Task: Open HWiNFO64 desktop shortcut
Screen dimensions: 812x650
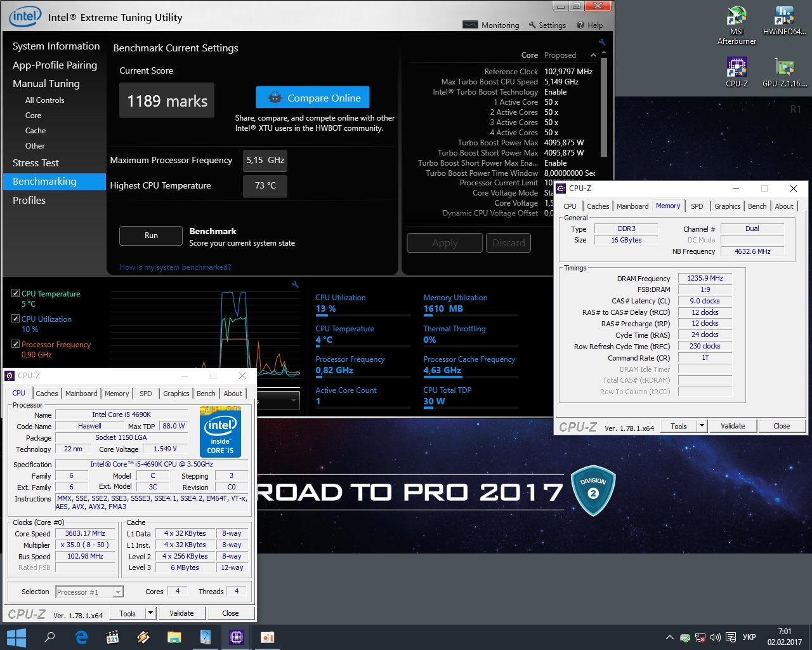Action: (x=784, y=21)
